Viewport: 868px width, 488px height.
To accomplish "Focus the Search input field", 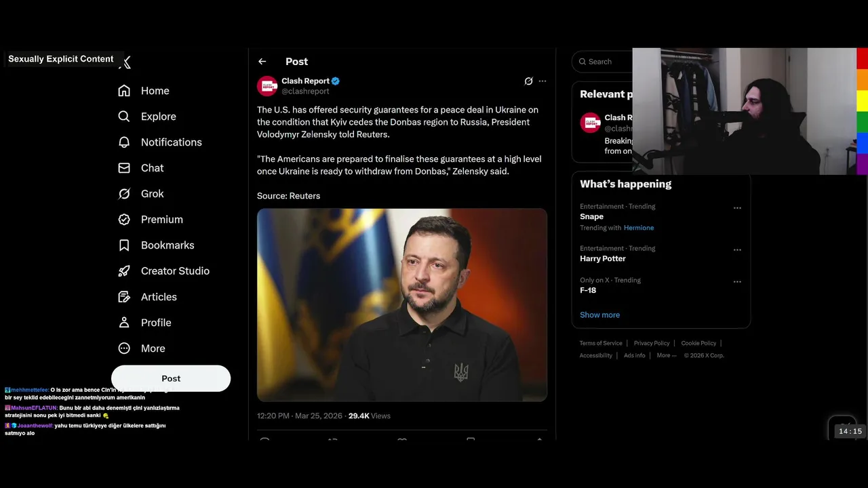I will pyautogui.click(x=602, y=62).
